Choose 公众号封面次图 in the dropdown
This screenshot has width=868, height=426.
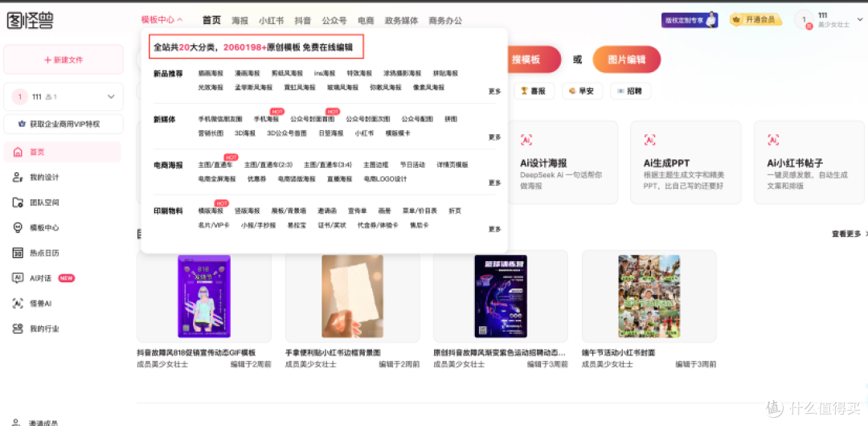tap(368, 118)
